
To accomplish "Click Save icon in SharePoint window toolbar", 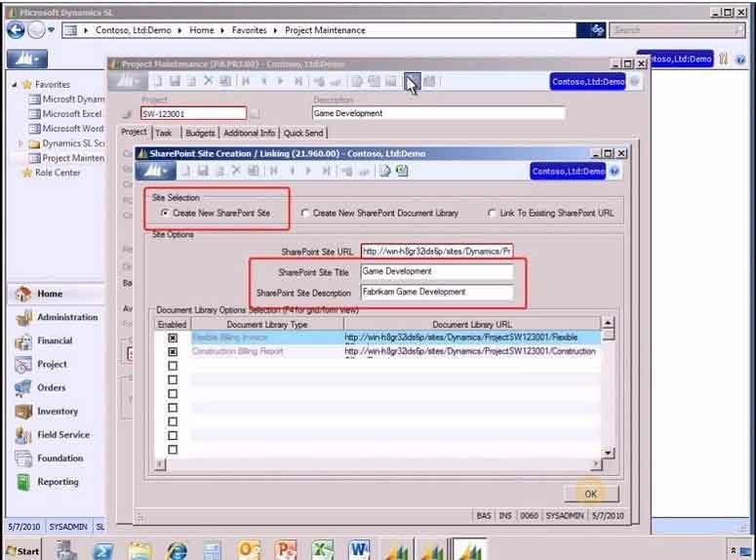I will coord(203,171).
